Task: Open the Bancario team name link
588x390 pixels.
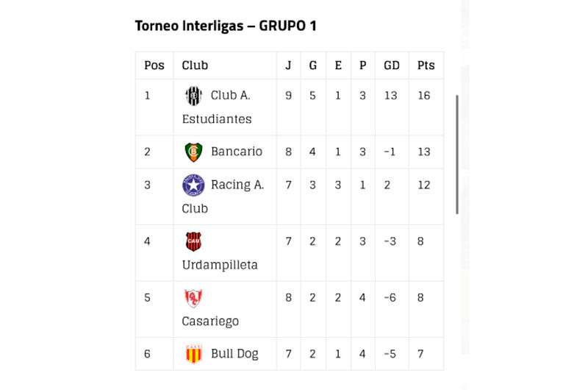Action: [x=237, y=152]
